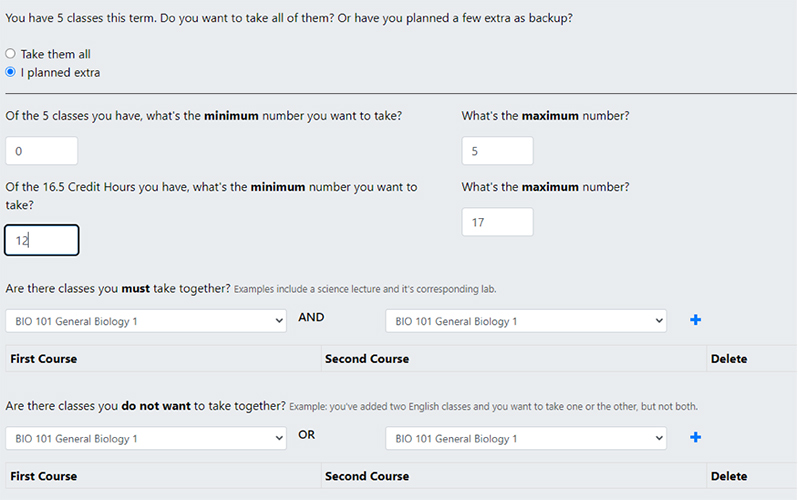Add the must-take-together course pair with plus icon
Viewport: 798px width, 500px height.
tap(696, 320)
